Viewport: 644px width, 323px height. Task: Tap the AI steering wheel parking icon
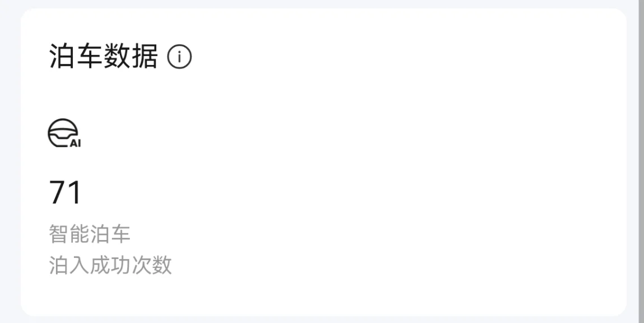[64, 134]
